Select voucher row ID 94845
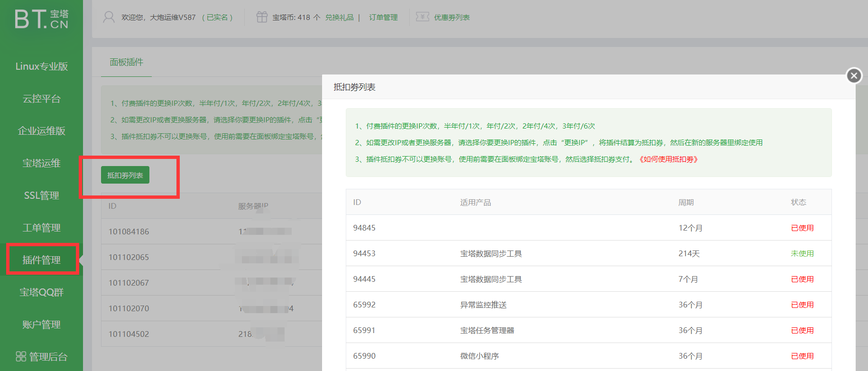 click(589, 228)
